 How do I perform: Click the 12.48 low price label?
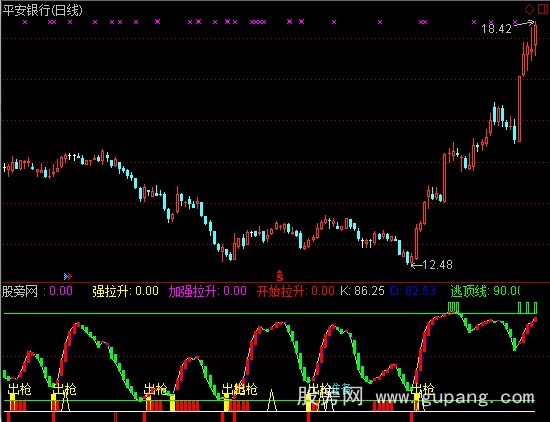point(437,264)
